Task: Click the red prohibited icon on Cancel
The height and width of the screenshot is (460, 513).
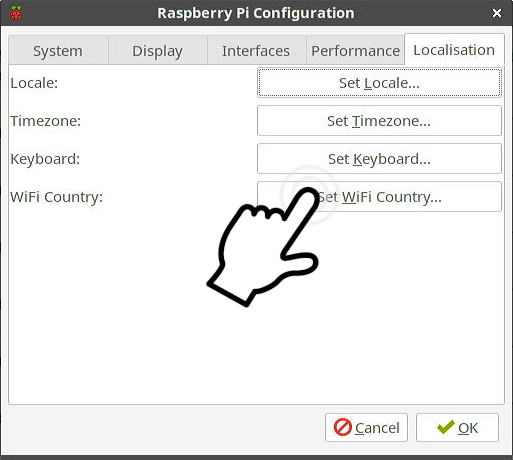Action: (x=342, y=427)
